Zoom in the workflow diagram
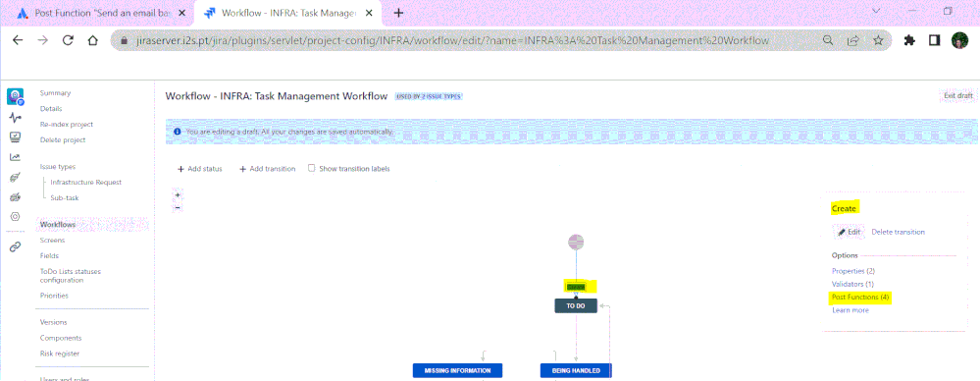 coord(178,195)
